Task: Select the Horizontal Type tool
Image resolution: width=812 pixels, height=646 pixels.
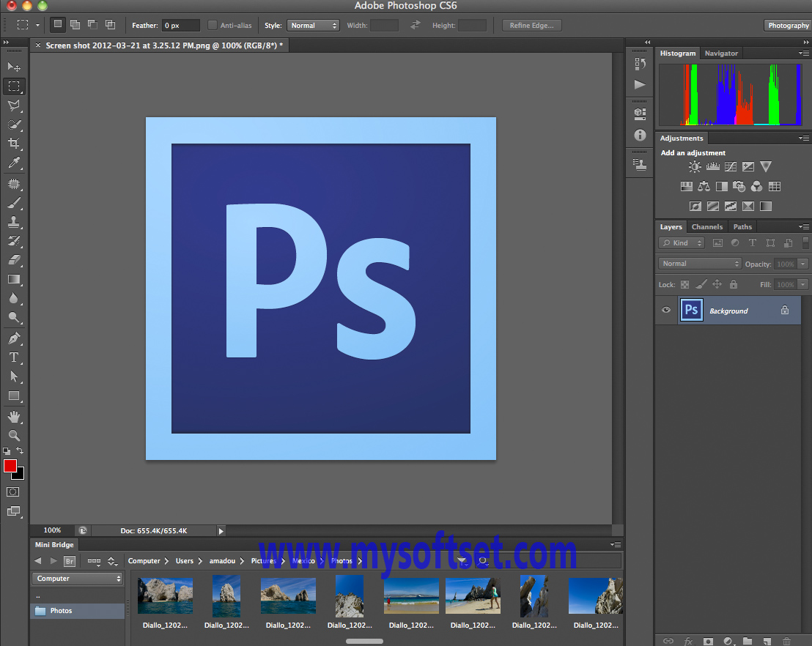Action: tap(13, 357)
